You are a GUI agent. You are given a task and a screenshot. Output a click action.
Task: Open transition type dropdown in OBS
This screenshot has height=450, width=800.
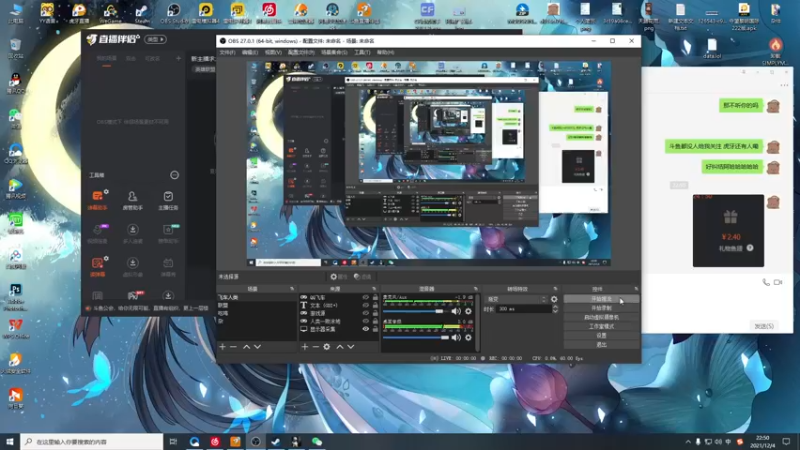[x=516, y=299]
